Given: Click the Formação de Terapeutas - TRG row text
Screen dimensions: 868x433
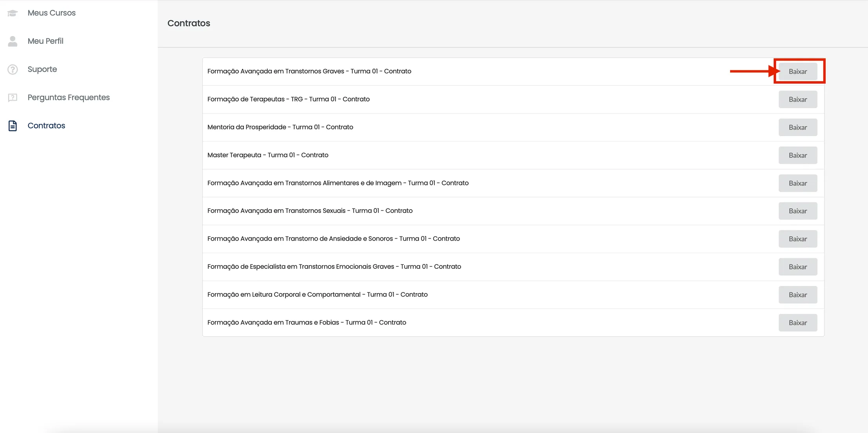Looking at the screenshot, I should 289,99.
